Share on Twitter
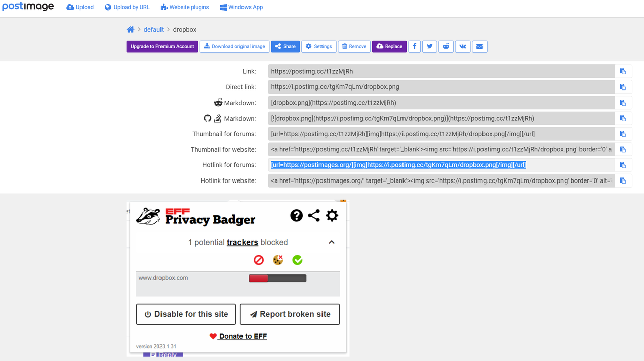This screenshot has height=361, width=644. pos(429,46)
